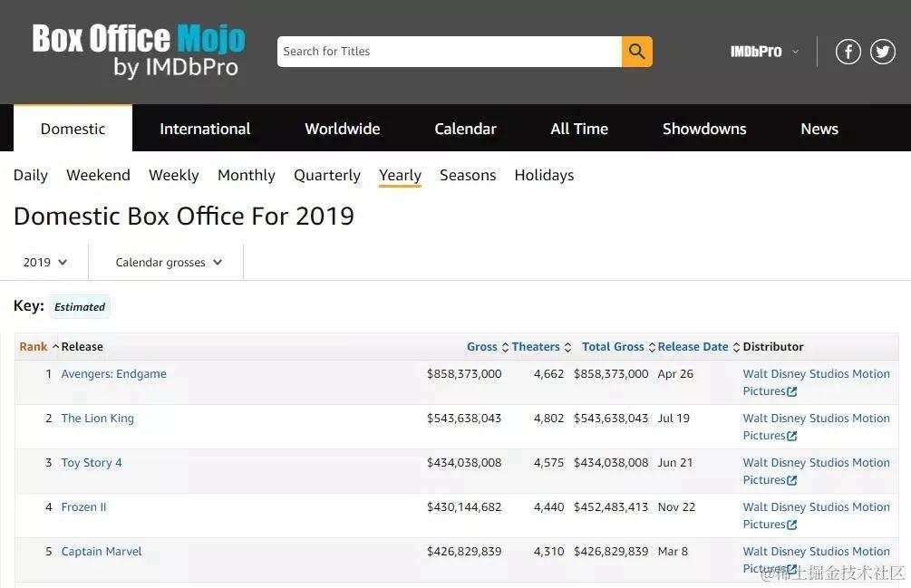
Task: Click the Domestic Box Office For 2019 heading
Action: [x=184, y=217]
